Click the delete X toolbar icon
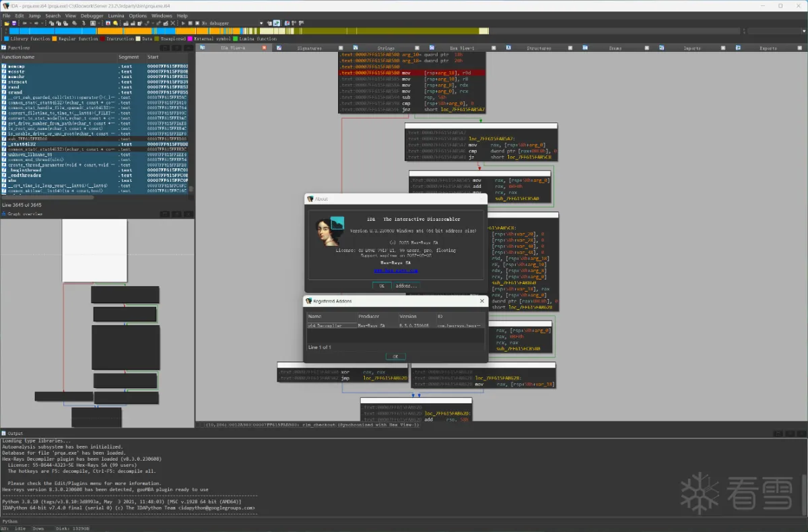Viewport: 808px width, 532px height. (174, 23)
